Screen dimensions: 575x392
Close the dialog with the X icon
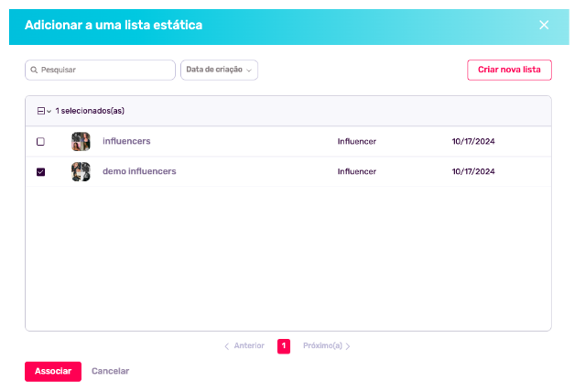click(544, 25)
